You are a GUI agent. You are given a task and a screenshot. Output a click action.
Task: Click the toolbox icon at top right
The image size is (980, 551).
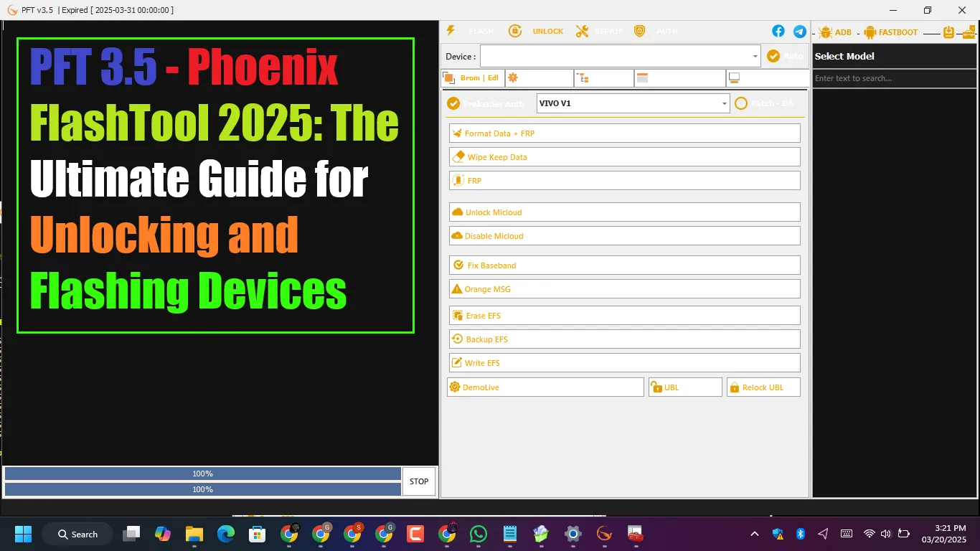click(969, 32)
